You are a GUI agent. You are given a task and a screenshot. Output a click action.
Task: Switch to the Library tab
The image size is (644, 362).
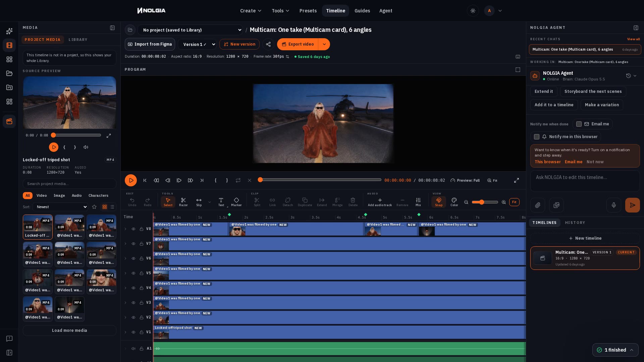click(78, 40)
